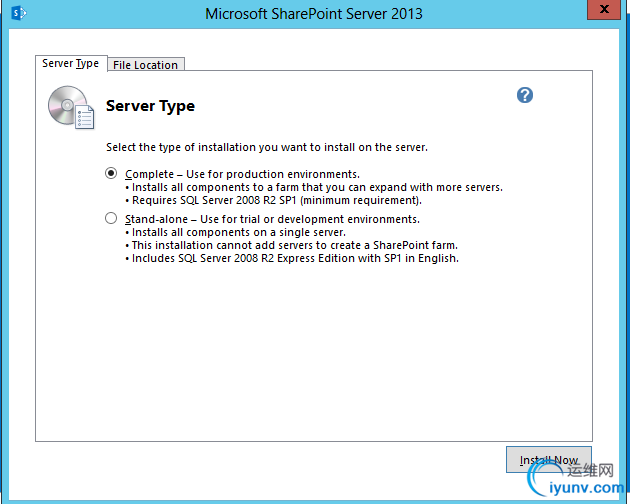
Task: Click 'Stand-alone – Use for trial' label
Action: click(x=272, y=219)
